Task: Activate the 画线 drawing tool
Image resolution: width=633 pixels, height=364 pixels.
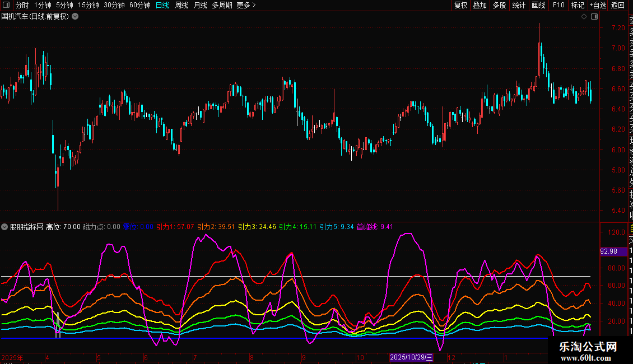Action: [538, 5]
